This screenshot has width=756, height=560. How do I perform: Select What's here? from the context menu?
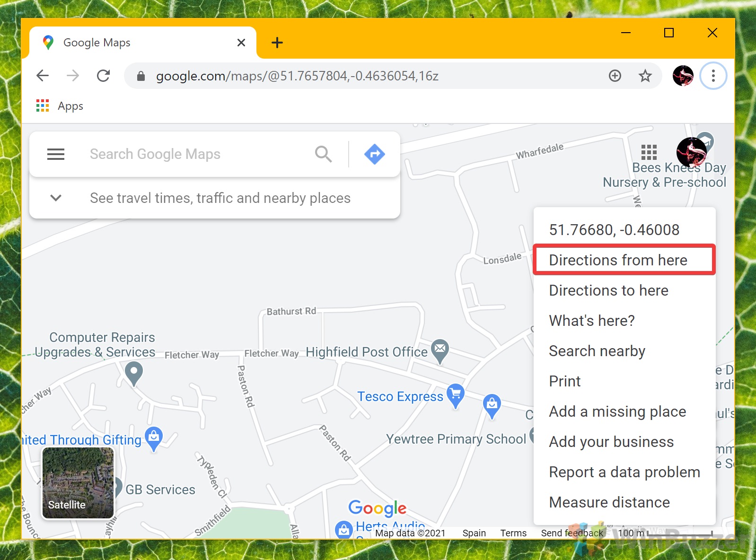[624, 320]
